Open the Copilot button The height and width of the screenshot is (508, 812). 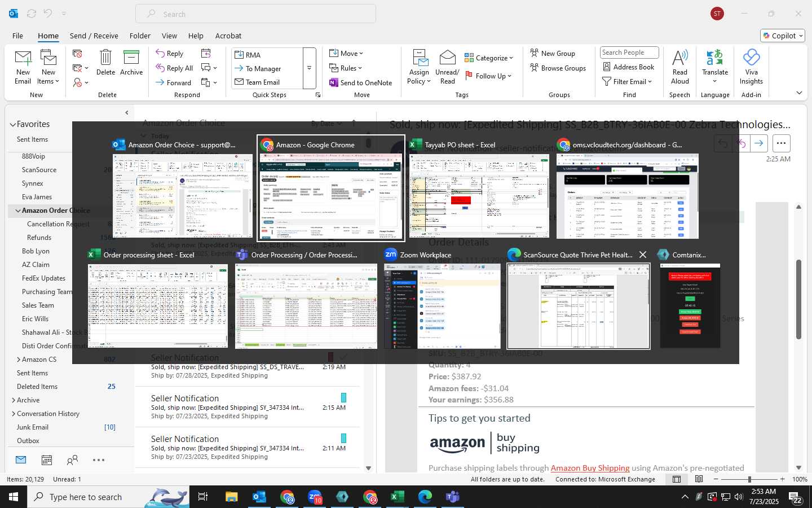point(783,36)
